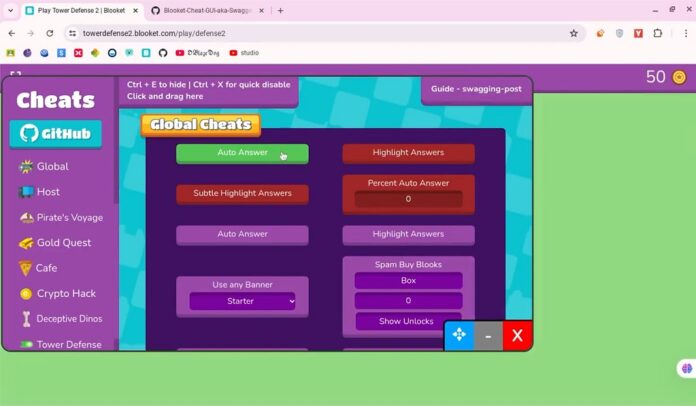Open the Guide swagging-post link
This screenshot has height=406, width=696.
click(x=476, y=89)
